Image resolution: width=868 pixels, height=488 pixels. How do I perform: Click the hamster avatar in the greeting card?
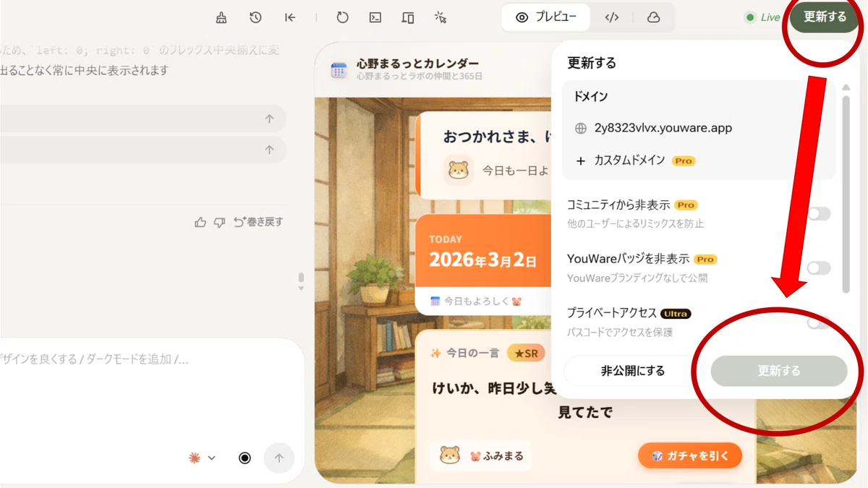point(459,170)
